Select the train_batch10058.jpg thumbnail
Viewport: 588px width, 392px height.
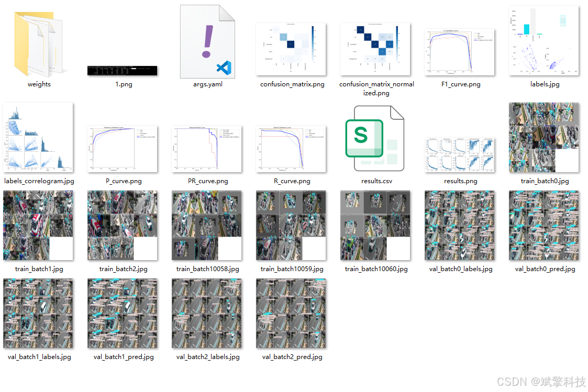coord(207,225)
